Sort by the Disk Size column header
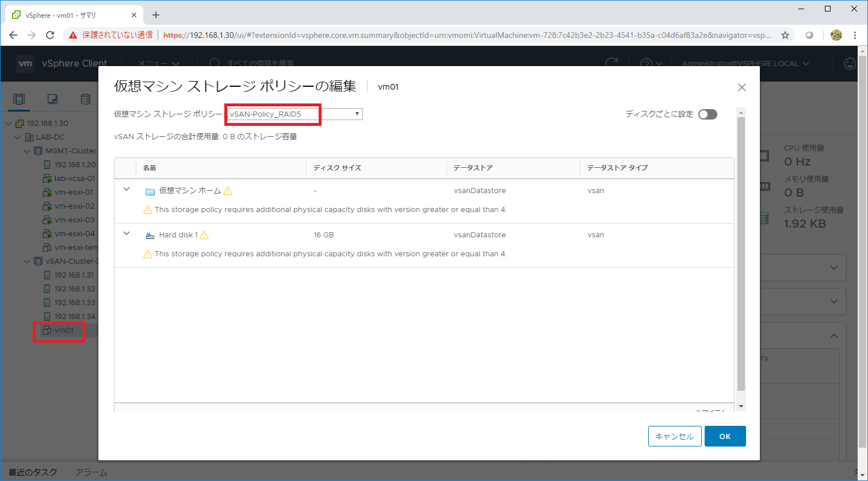The image size is (868, 481). [x=337, y=168]
